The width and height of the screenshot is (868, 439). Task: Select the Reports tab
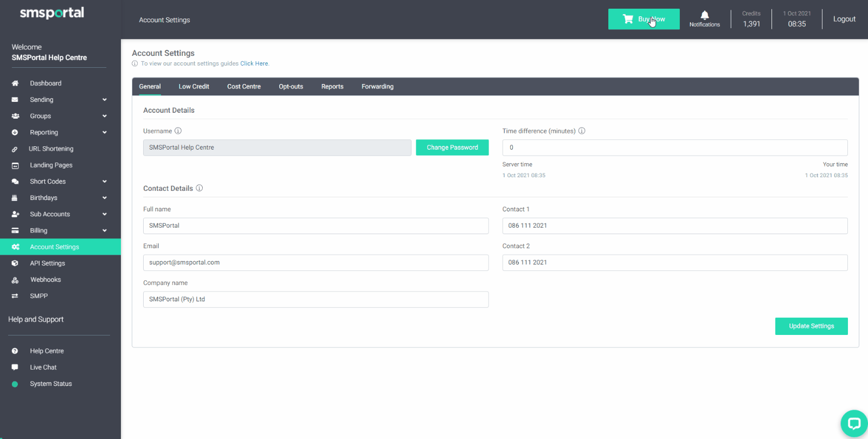click(332, 87)
